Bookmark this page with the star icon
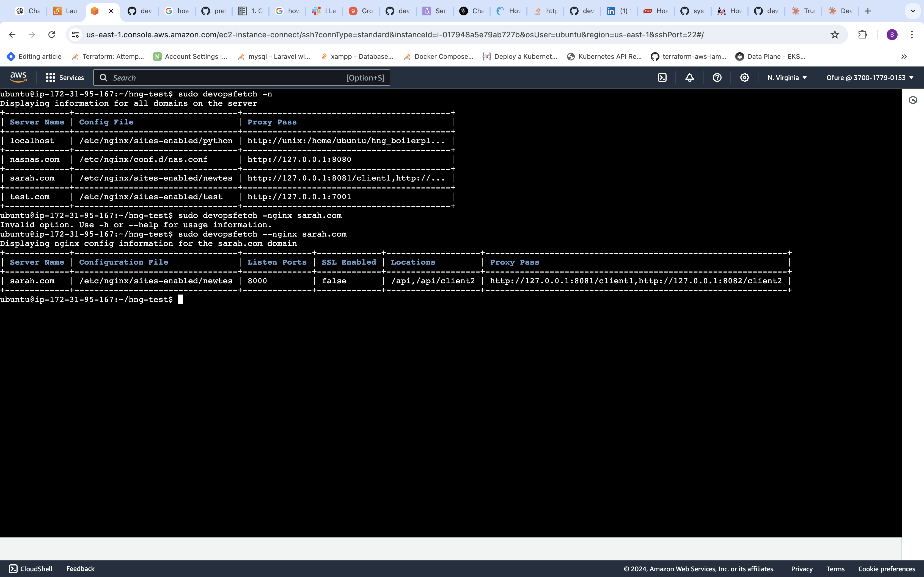Image resolution: width=924 pixels, height=577 pixels. [x=835, y=34]
